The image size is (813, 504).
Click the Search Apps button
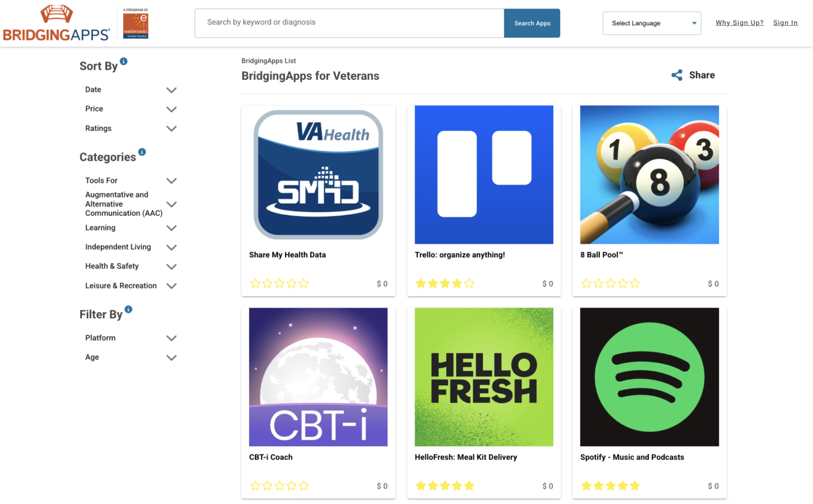point(532,23)
